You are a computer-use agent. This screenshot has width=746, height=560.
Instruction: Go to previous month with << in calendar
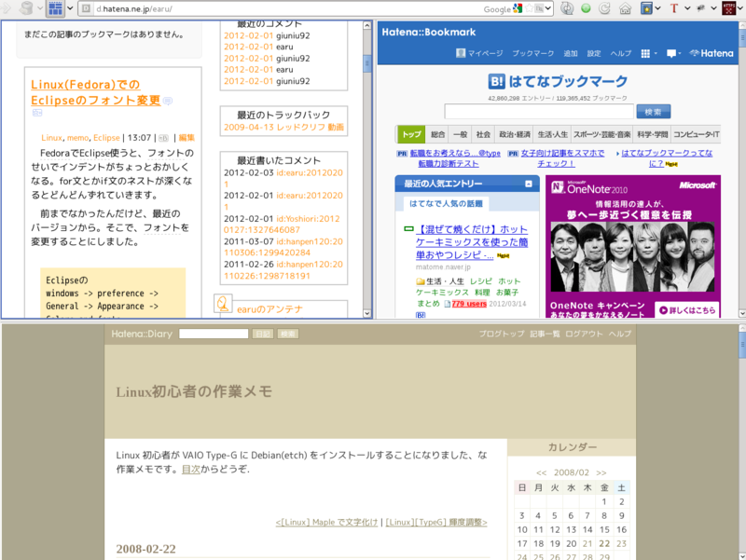(541, 472)
